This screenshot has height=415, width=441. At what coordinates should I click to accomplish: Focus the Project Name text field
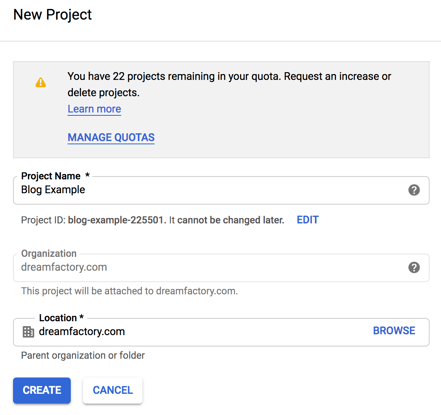221,190
